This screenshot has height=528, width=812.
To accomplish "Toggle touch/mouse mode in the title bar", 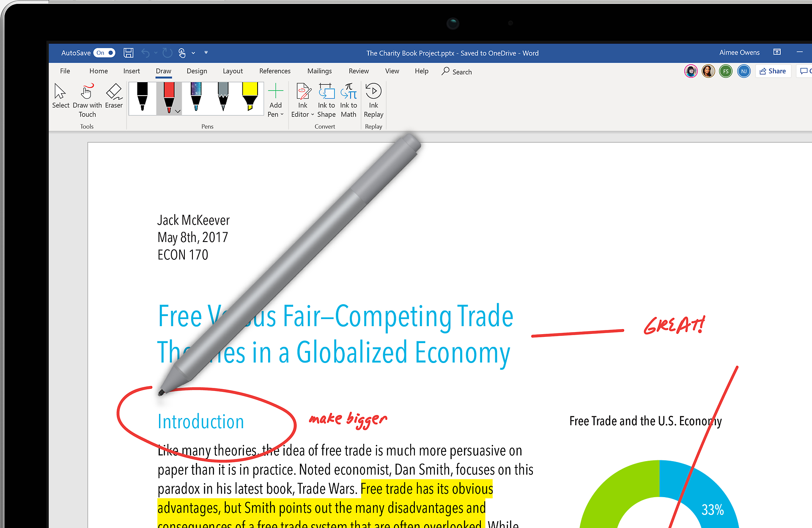I will (182, 53).
